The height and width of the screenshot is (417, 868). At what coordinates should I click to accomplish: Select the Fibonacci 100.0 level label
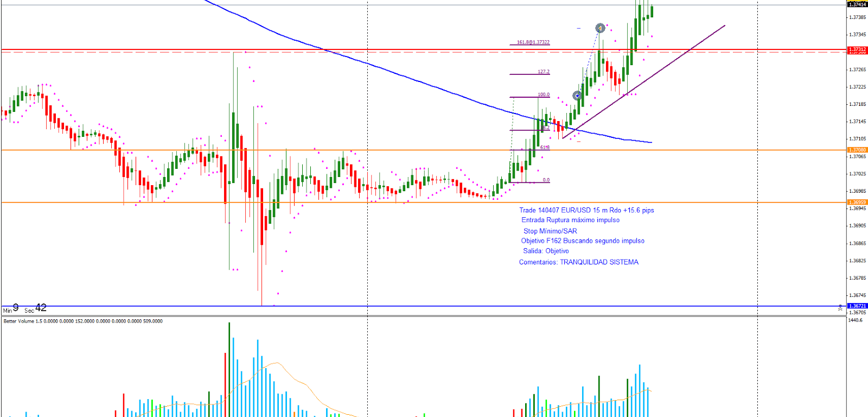pyautogui.click(x=543, y=94)
